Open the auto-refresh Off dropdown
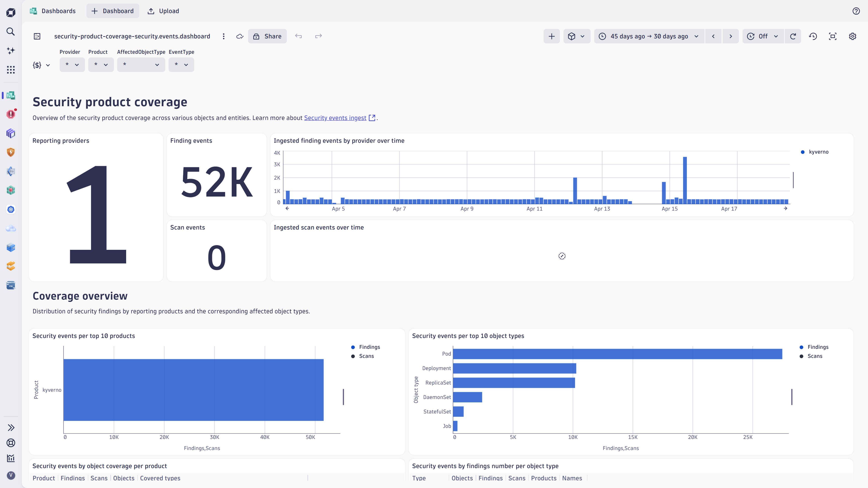Image resolution: width=868 pixels, height=488 pixels. tap(763, 36)
